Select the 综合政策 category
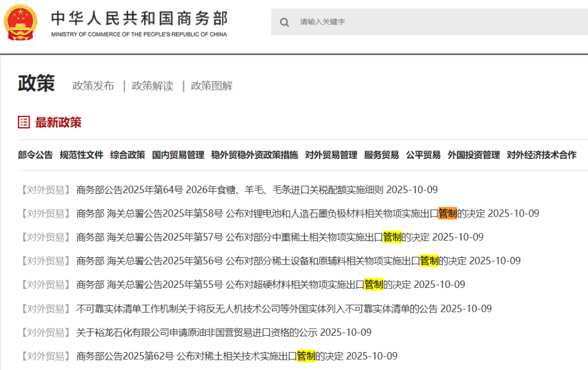The width and height of the screenshot is (588, 370). [x=127, y=155]
